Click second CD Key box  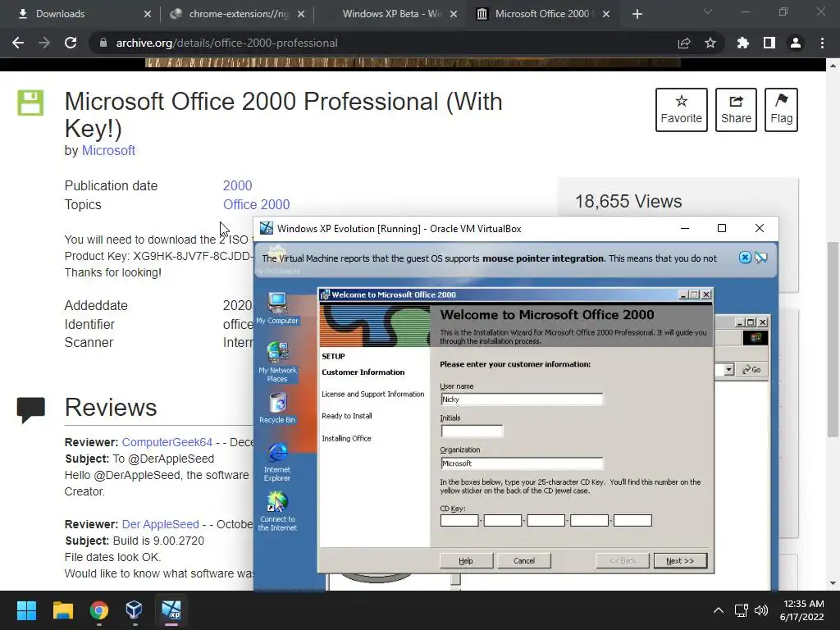click(x=503, y=520)
